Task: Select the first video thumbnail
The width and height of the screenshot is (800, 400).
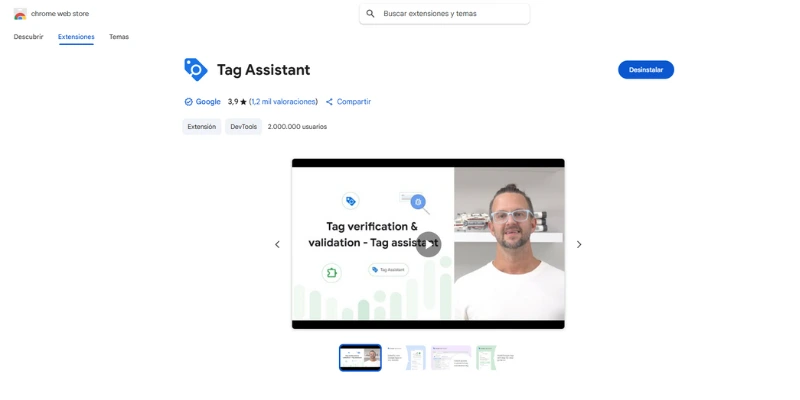Action: [360, 358]
